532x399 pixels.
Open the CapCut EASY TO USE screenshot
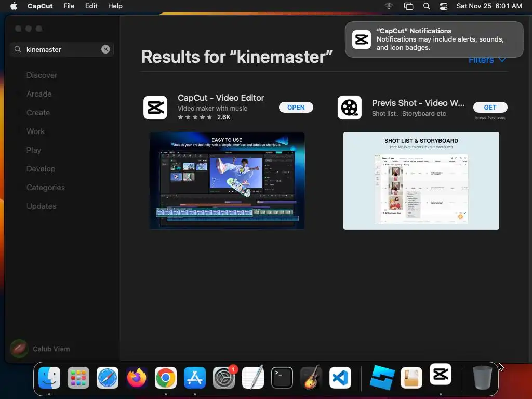[227, 181]
